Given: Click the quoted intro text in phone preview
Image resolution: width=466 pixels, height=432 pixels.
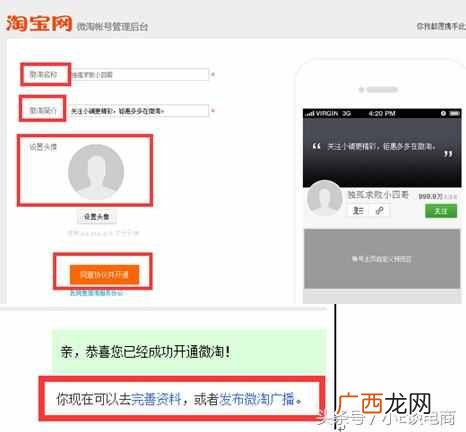Looking at the screenshot, I should coord(381,146).
